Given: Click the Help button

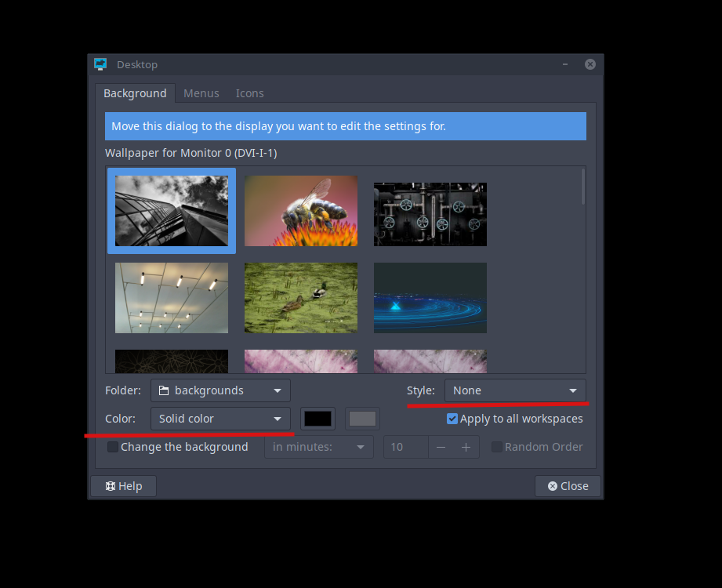Looking at the screenshot, I should [x=123, y=486].
